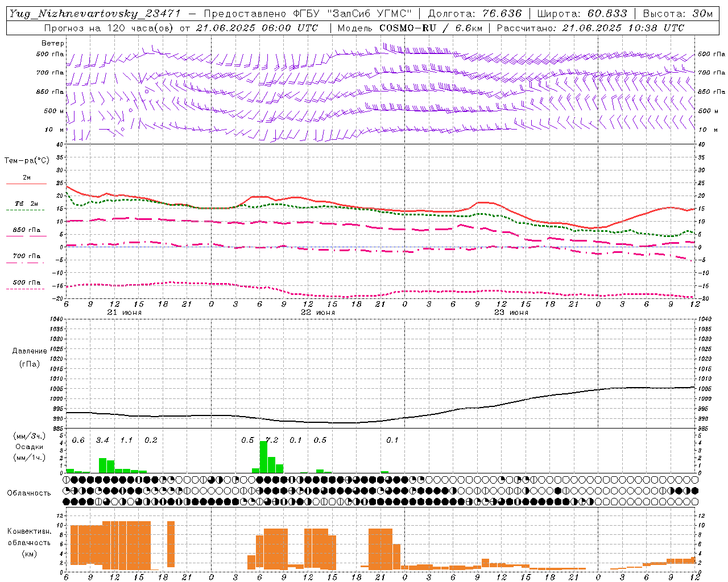Select the provider text ФГБУ "ЗапСиб УГМС"

tap(351, 14)
